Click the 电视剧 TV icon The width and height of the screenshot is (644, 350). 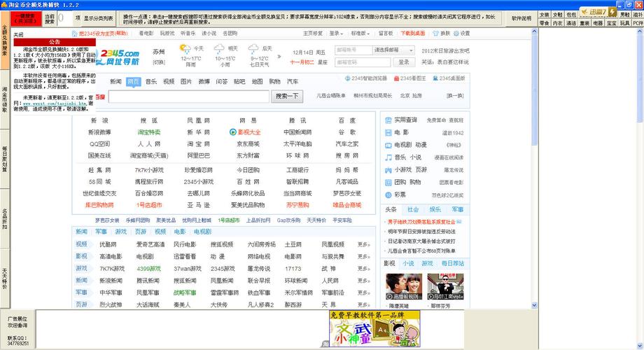click(x=388, y=145)
